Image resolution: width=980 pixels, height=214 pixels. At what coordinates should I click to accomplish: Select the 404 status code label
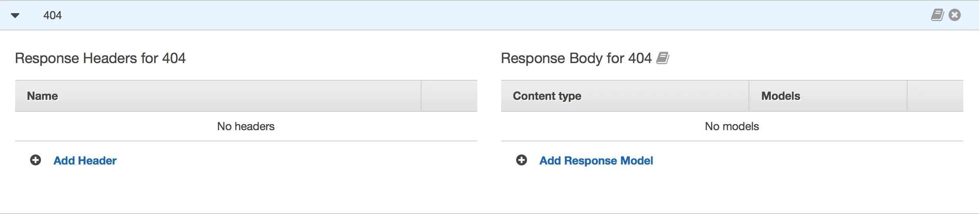coord(53,16)
